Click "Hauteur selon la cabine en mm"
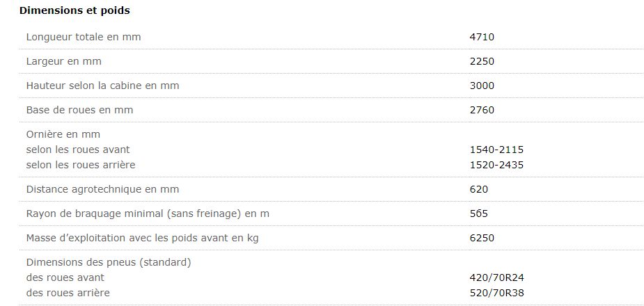 tap(102, 86)
